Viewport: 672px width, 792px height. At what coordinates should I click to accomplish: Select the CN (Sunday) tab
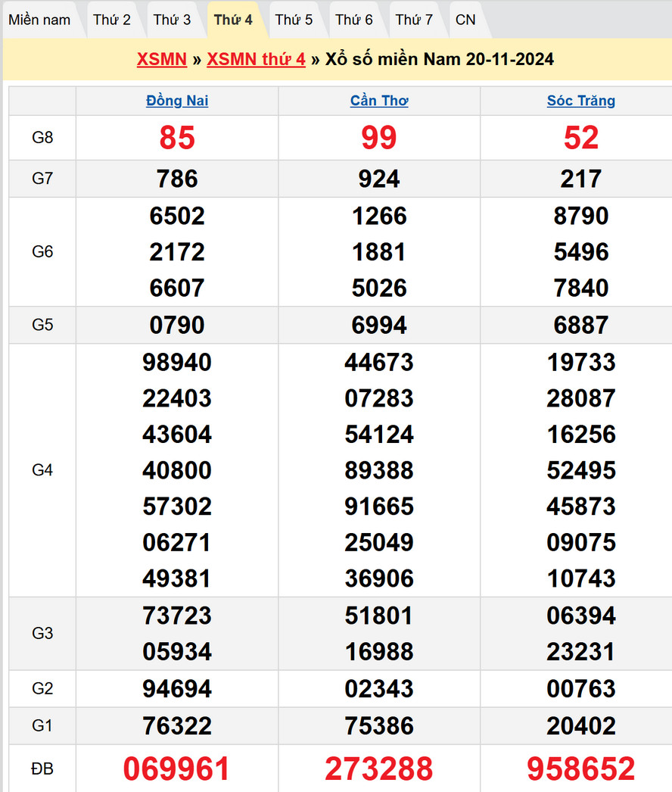pos(465,20)
